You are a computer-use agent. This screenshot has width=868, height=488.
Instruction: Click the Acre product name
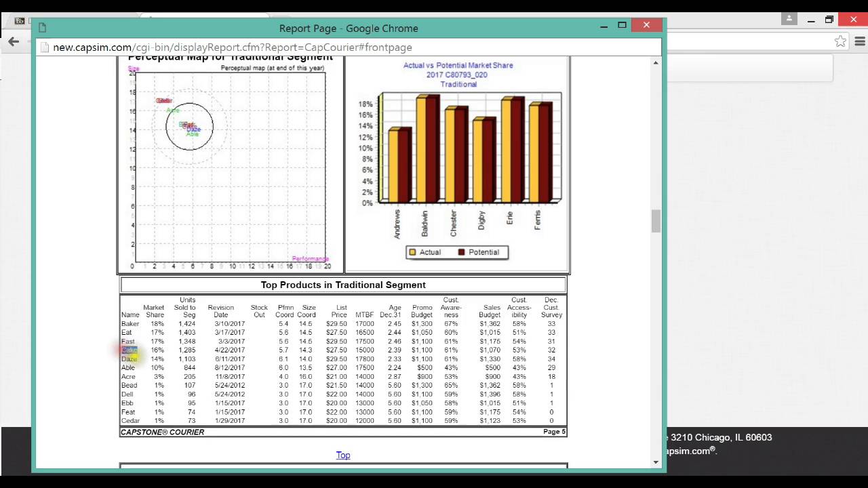pos(128,377)
